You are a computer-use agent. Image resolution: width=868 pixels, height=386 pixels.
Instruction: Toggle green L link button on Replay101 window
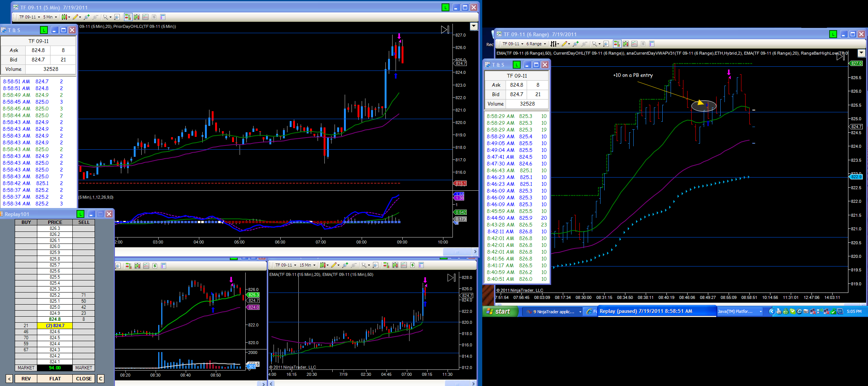[x=80, y=214]
